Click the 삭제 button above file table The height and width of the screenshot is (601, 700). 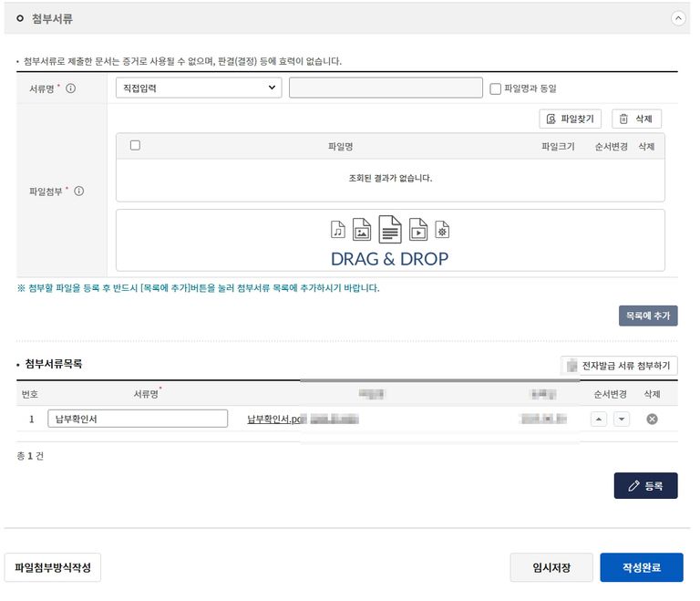(636, 119)
